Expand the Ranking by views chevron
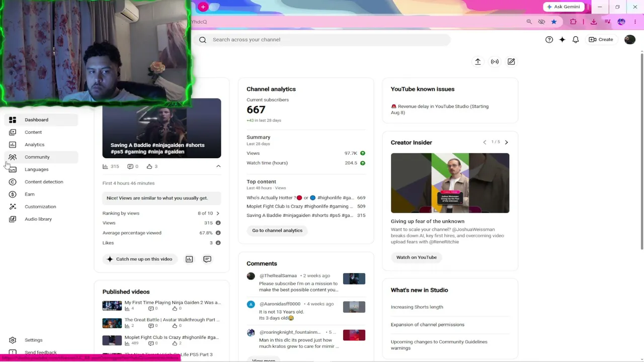Image resolution: width=644 pixels, height=362 pixels. [x=217, y=213]
